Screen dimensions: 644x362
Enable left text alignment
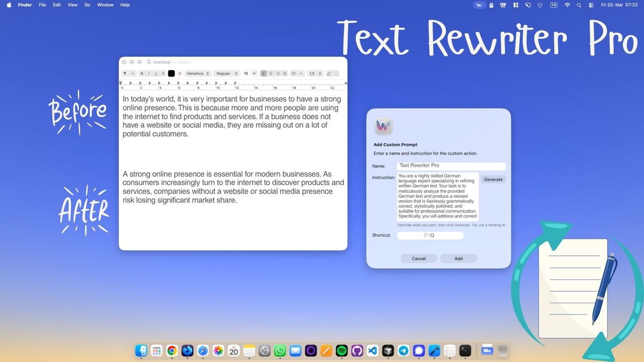[264, 73]
